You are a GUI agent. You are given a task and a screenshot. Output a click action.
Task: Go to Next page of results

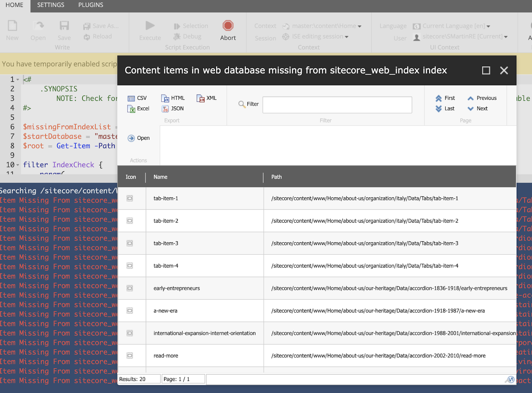(477, 108)
